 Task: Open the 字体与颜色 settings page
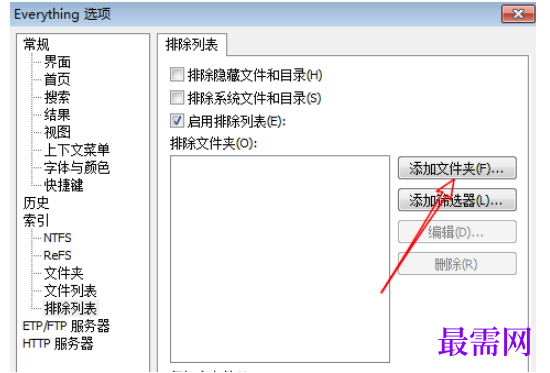pyautogui.click(x=77, y=168)
